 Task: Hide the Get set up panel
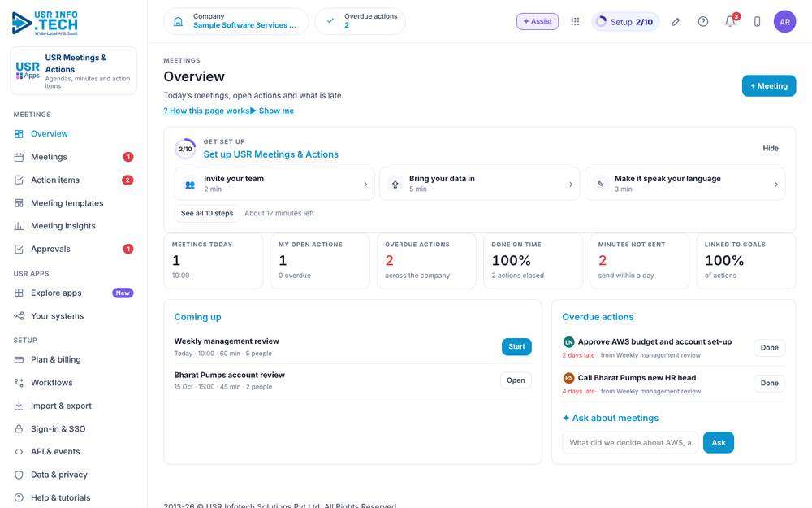(770, 148)
